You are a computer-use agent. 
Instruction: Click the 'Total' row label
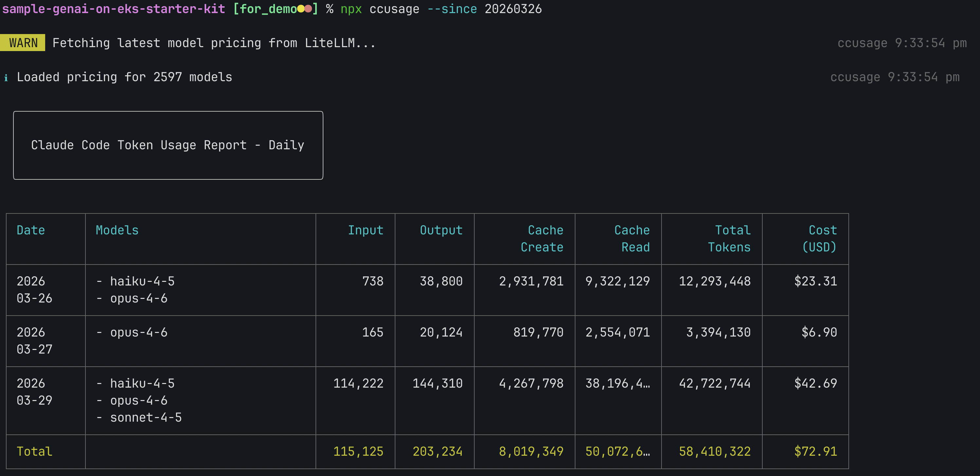click(x=34, y=451)
